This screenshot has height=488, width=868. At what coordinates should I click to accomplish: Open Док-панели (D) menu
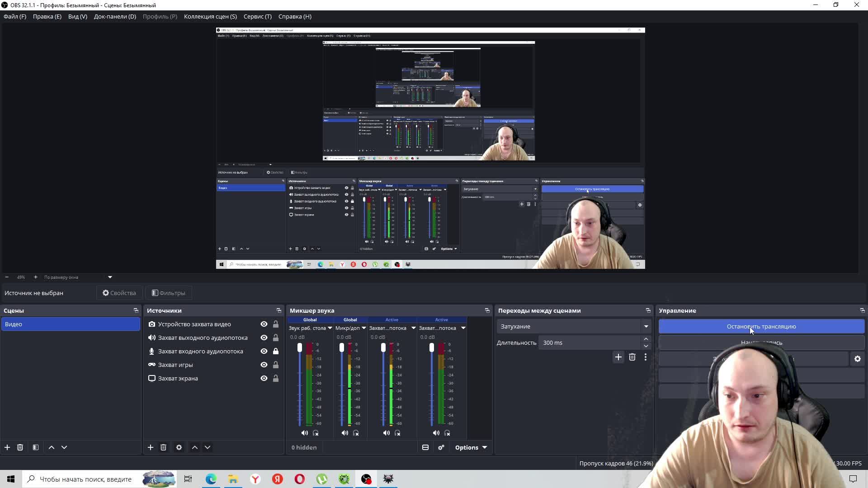115,16
